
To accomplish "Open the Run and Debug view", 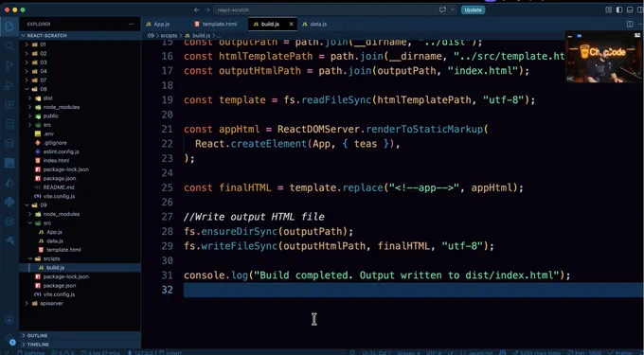I will tap(9, 85).
